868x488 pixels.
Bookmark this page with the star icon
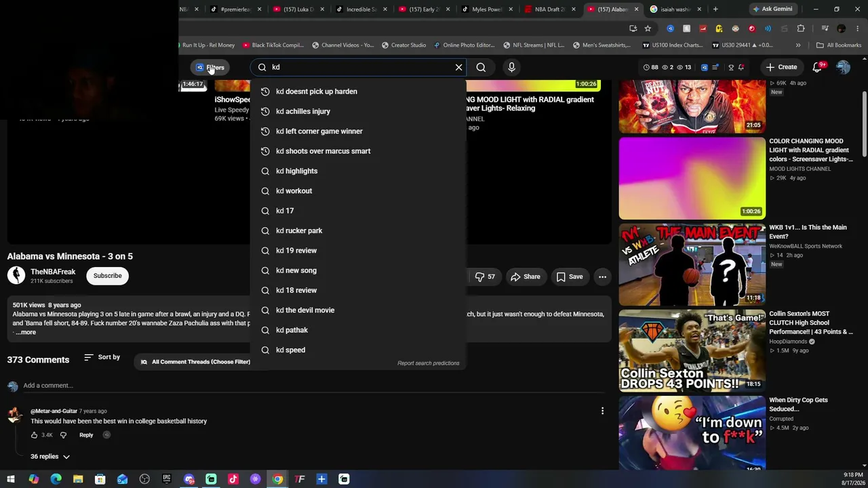(x=648, y=28)
